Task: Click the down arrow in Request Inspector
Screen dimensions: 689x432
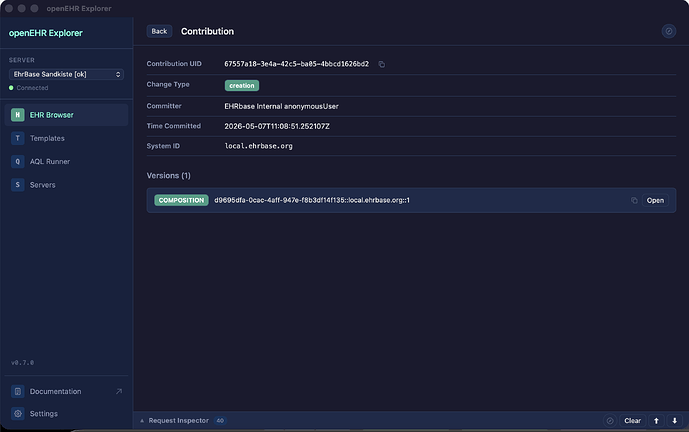Action: [x=674, y=421]
